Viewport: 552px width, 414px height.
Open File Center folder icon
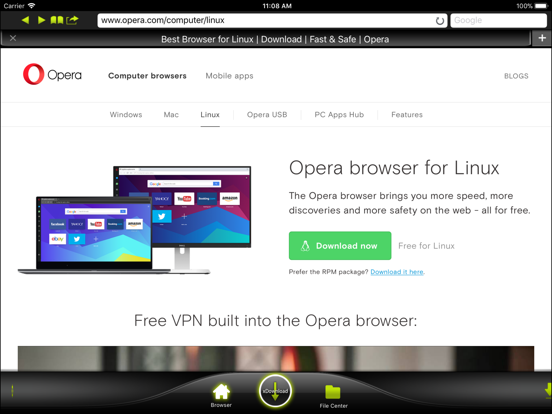tap(333, 396)
